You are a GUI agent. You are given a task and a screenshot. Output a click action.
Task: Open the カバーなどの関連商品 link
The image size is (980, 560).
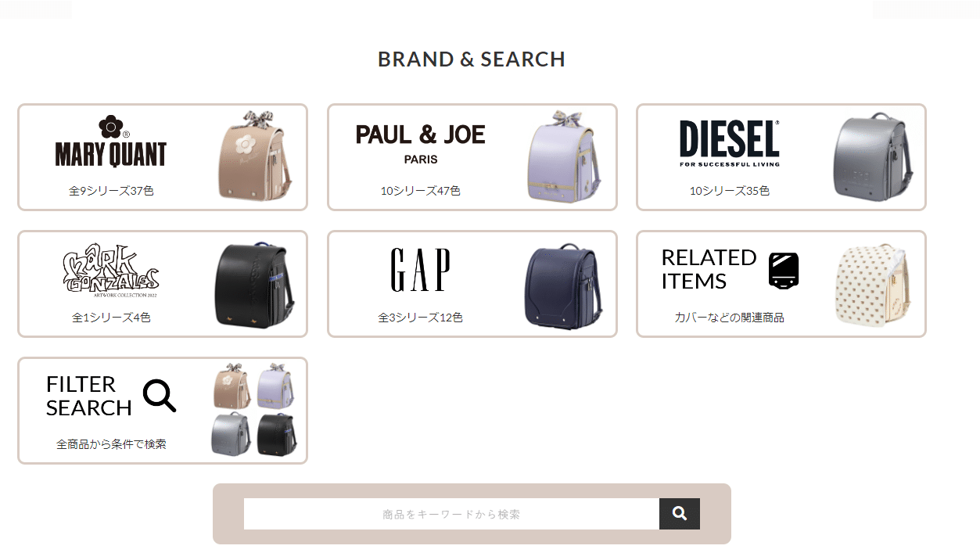(730, 318)
